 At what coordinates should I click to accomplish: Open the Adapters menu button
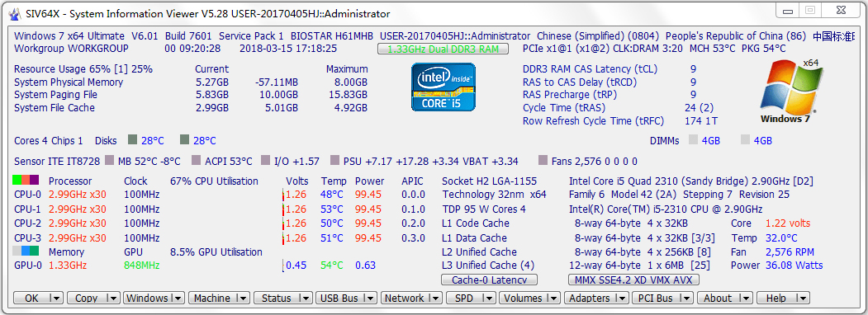pos(590,298)
